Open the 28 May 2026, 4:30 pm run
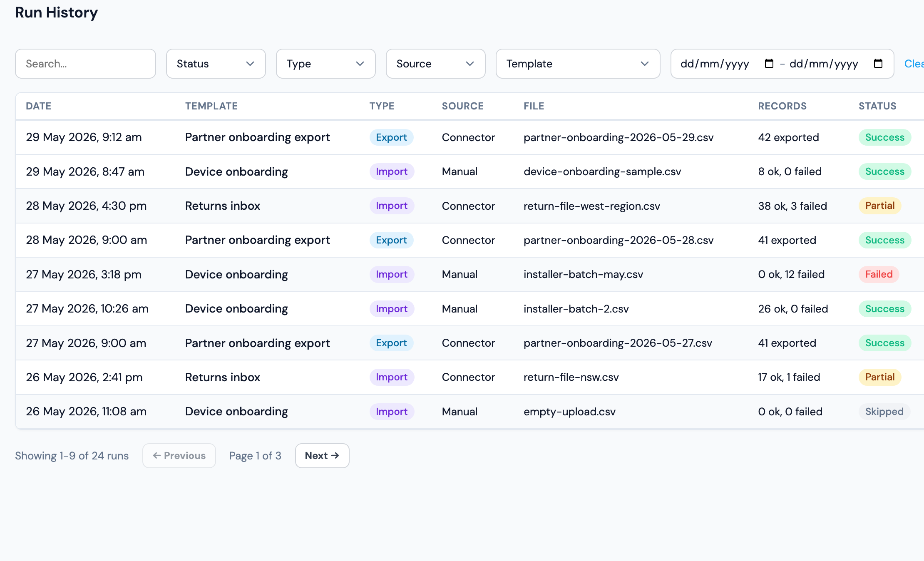Image resolution: width=924 pixels, height=561 pixels. click(x=469, y=206)
